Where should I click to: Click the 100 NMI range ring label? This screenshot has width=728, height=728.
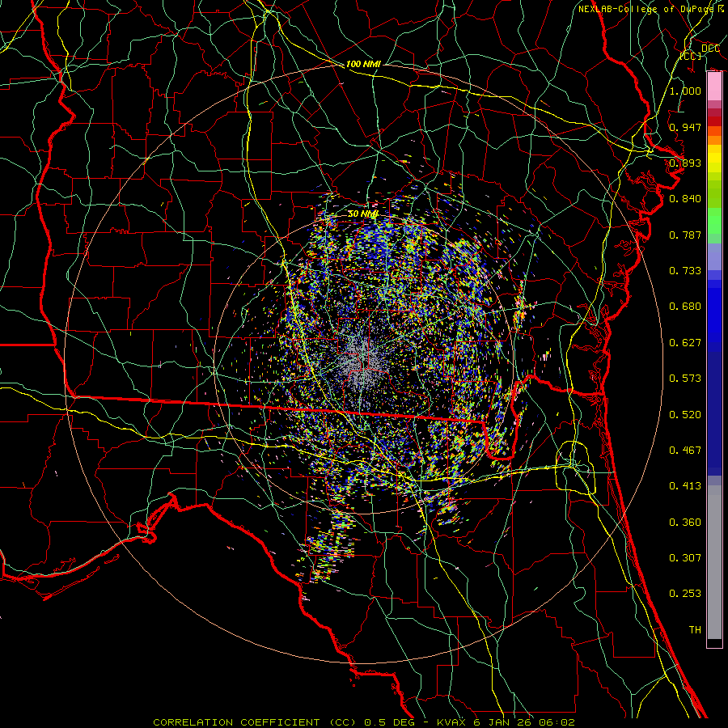click(363, 64)
